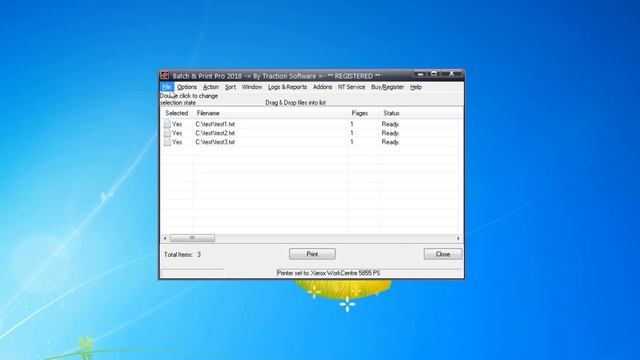Open the Addons menu

tap(322, 87)
